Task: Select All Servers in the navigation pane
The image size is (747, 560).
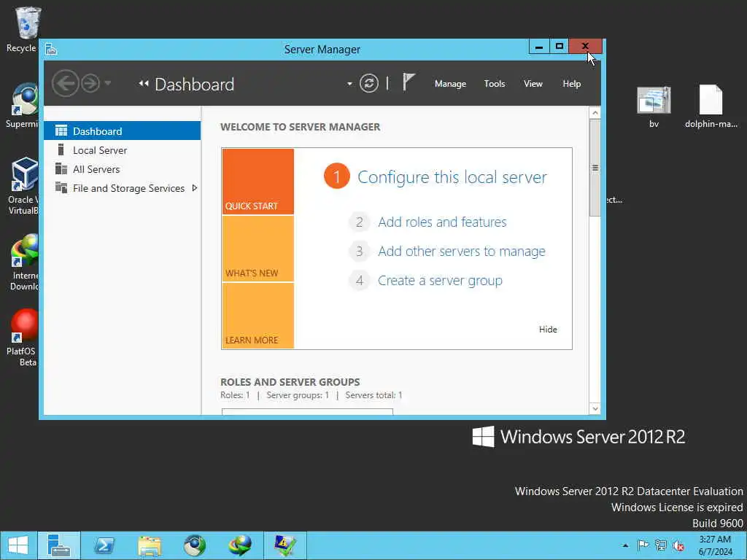Action: 122,169
